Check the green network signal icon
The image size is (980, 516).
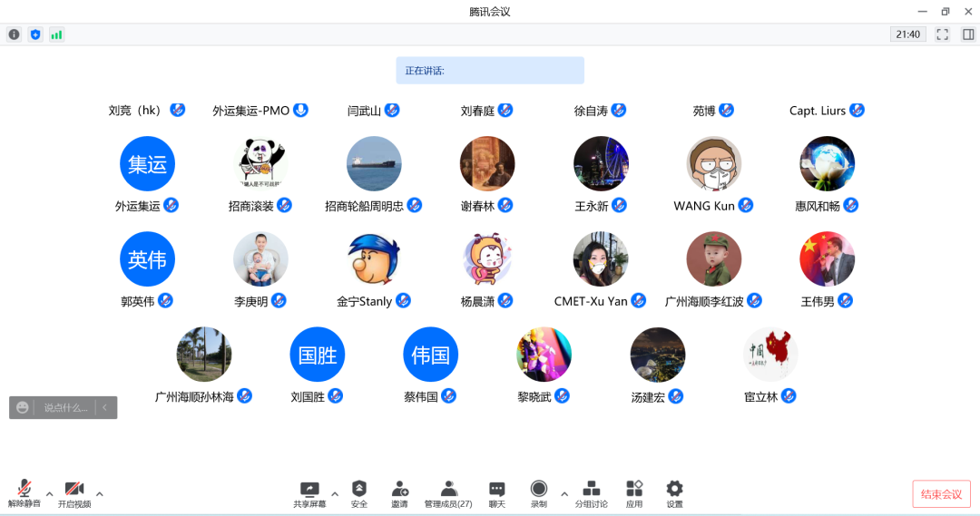coord(56,34)
